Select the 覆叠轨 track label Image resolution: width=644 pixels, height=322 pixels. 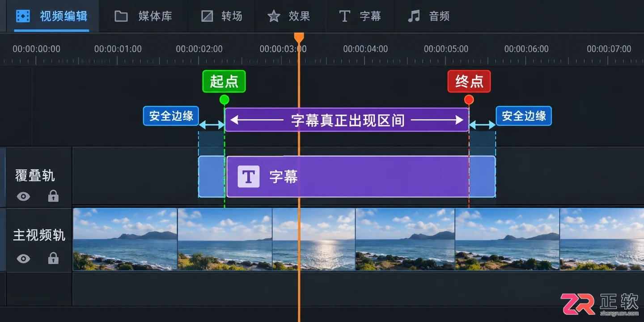pos(35,176)
